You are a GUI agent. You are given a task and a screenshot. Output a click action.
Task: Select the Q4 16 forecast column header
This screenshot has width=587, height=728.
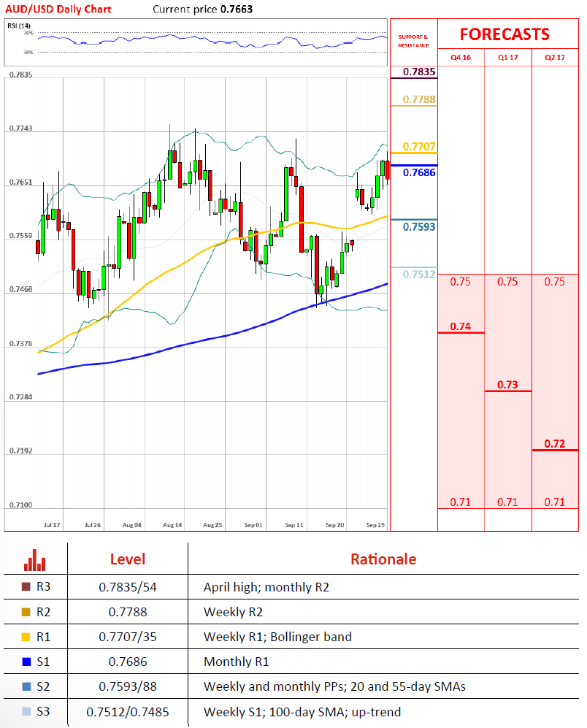pos(461,58)
